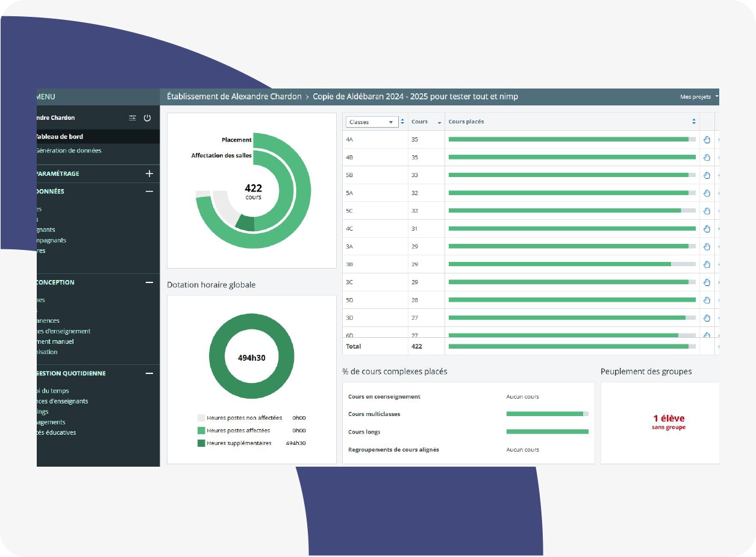Click Peuplement des groupes heading

tap(646, 372)
